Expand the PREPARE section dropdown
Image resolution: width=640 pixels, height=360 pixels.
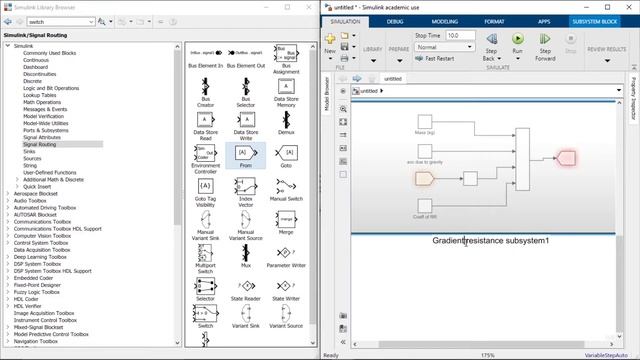click(x=400, y=61)
